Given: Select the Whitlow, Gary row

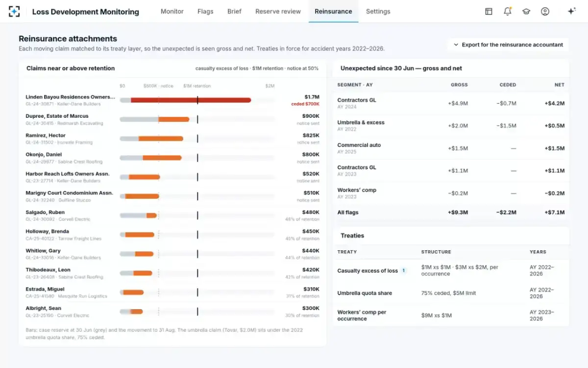Looking at the screenshot, I should [x=172, y=254].
